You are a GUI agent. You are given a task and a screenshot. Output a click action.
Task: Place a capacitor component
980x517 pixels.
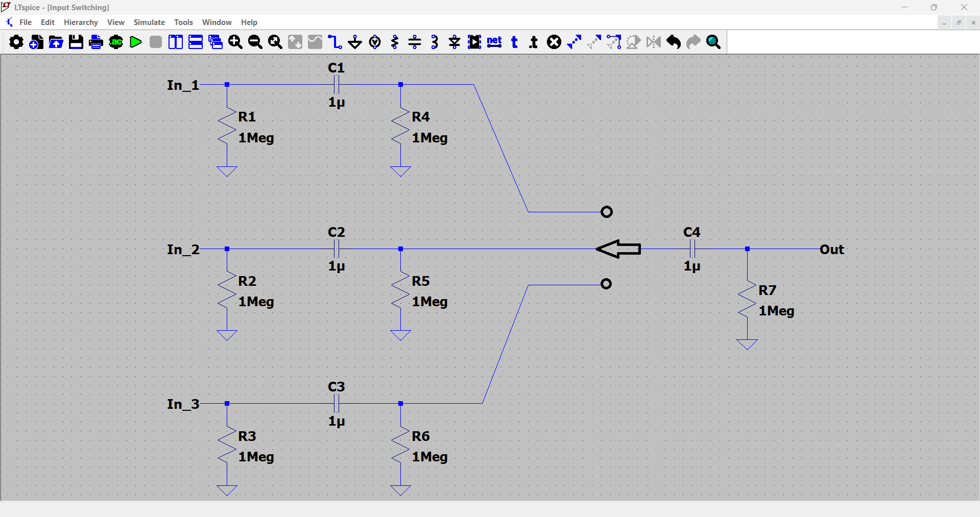(415, 42)
